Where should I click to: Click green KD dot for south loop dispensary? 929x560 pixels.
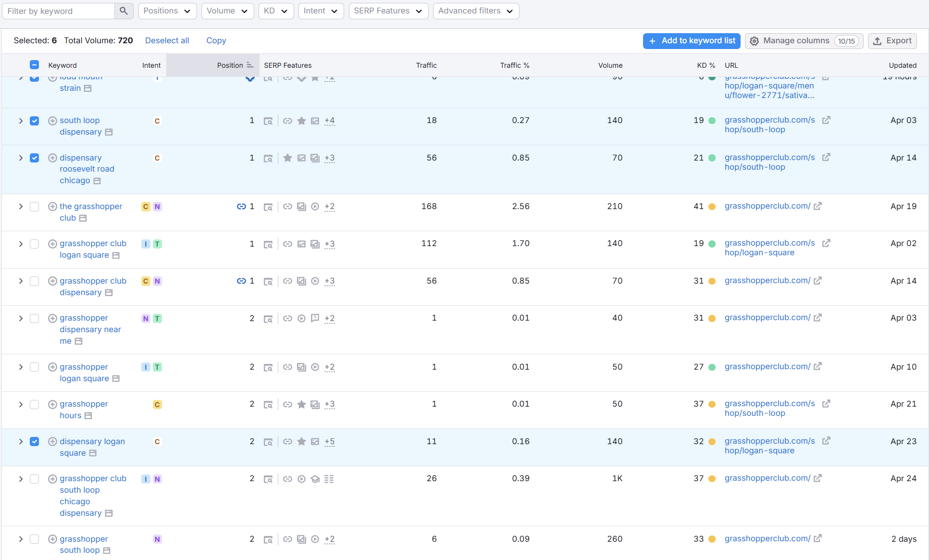tap(712, 121)
